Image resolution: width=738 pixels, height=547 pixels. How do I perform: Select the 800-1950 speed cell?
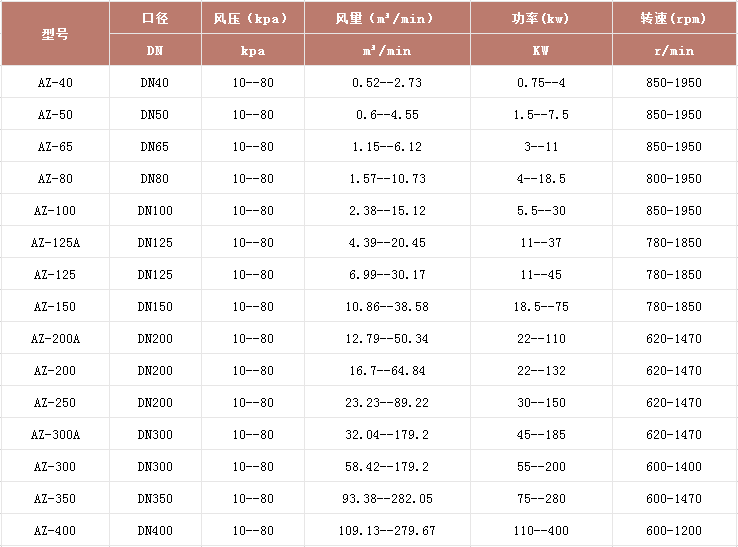[x=673, y=179]
